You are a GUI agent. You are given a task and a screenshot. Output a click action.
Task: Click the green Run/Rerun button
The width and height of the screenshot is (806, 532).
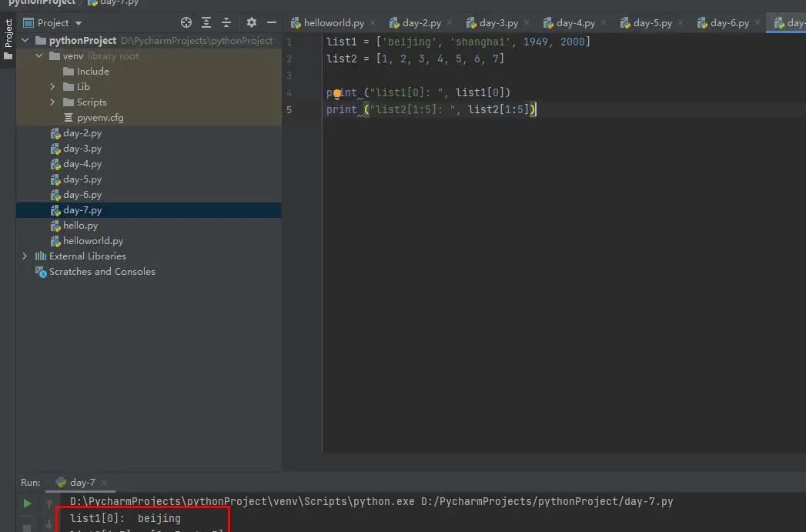tap(27, 504)
